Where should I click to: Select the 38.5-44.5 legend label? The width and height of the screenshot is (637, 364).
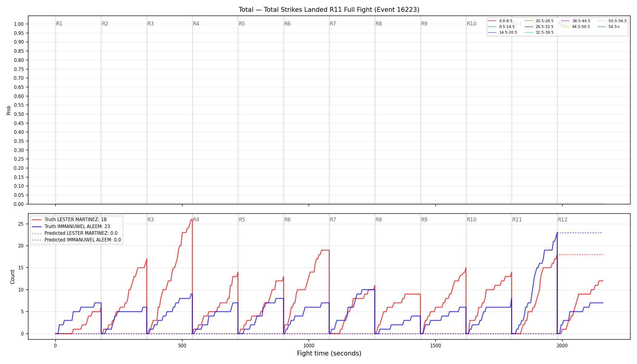tap(581, 21)
